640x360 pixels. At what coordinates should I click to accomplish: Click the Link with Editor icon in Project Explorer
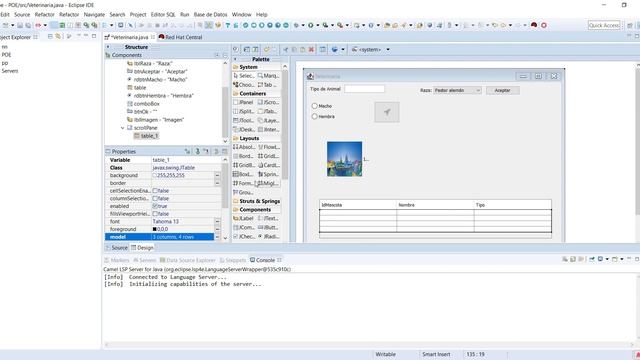pos(58,37)
